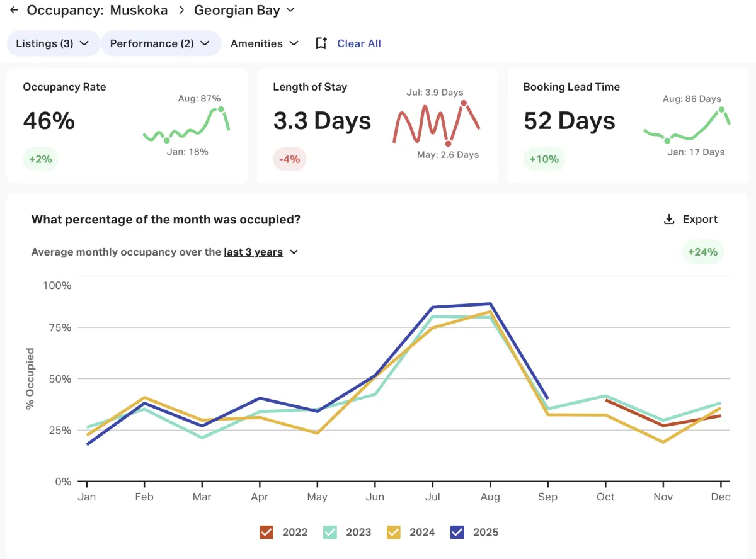Expand the Performance (2) filter dropdown
This screenshot has height=559, width=756.
160,43
